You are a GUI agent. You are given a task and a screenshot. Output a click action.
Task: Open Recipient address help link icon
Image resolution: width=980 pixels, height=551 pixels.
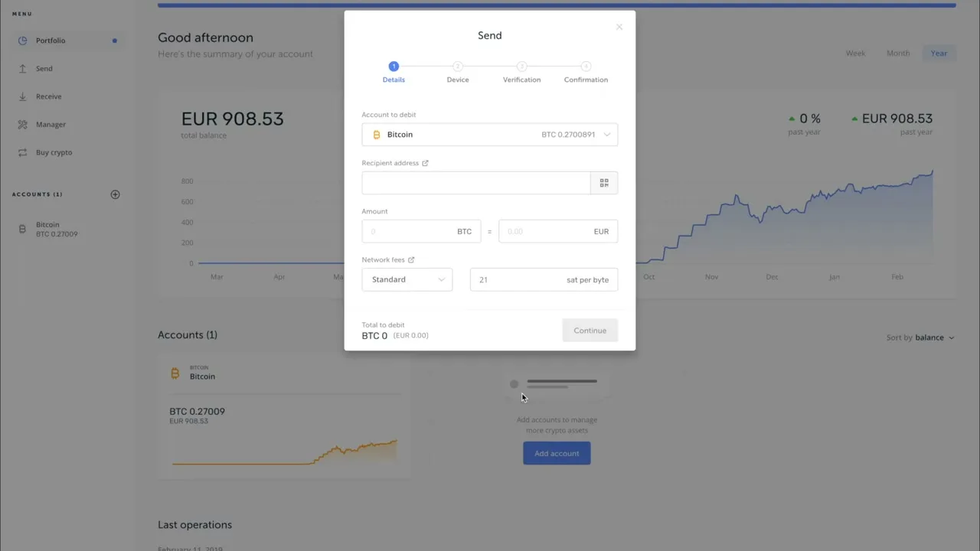point(426,163)
